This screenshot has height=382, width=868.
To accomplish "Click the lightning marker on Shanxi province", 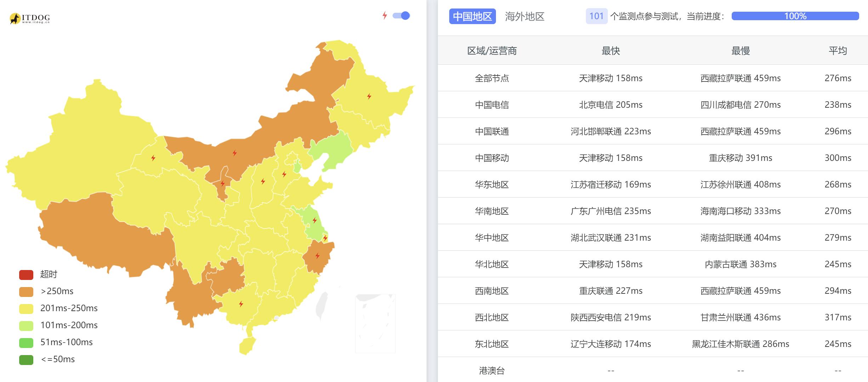I will pyautogui.click(x=263, y=181).
